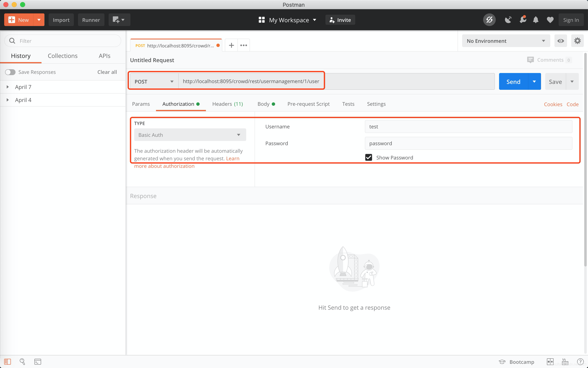Click the sync offline status icon
This screenshot has width=588, height=368.
pyautogui.click(x=489, y=20)
